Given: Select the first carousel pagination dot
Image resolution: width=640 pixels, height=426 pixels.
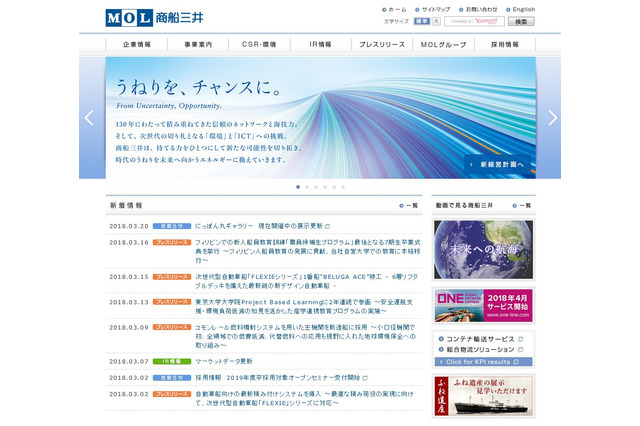Looking at the screenshot, I should pyautogui.click(x=298, y=187).
